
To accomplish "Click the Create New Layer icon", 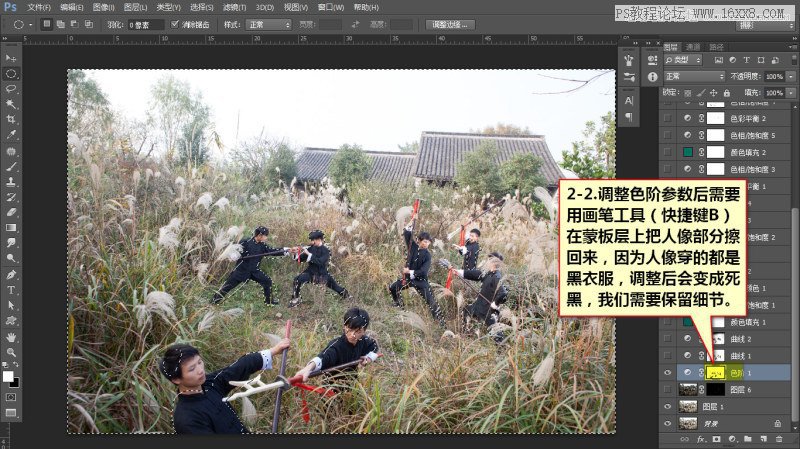I will coord(764,439).
